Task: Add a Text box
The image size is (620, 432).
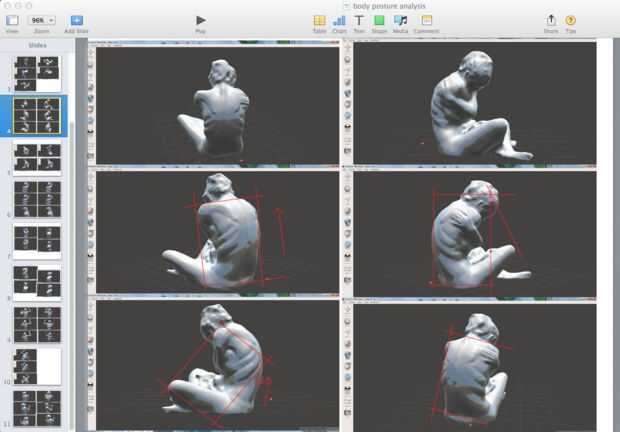Action: [359, 20]
